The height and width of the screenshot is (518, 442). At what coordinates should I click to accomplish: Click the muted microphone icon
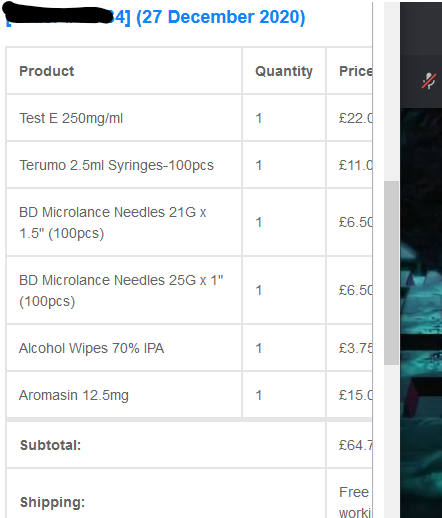pos(429,81)
